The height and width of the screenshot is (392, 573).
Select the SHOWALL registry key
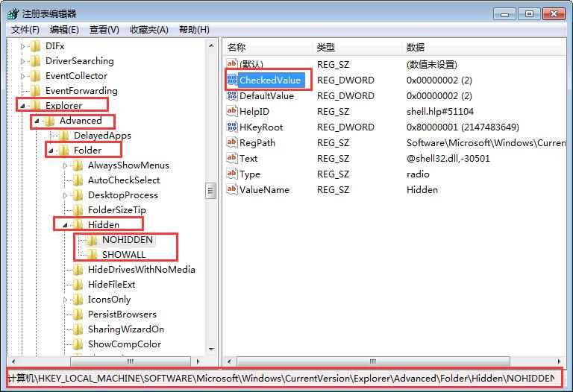point(124,255)
